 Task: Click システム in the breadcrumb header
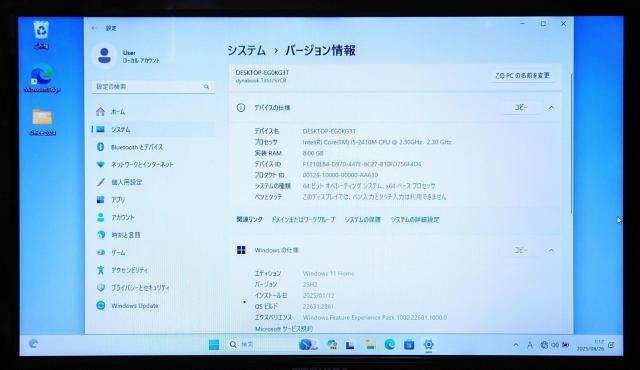point(247,51)
